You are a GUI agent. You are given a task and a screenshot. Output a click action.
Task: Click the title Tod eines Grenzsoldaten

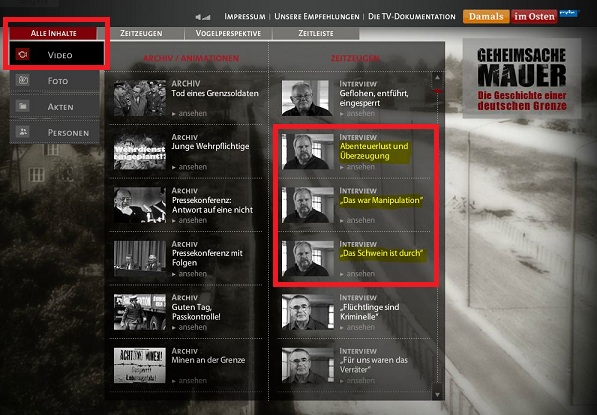[215, 93]
